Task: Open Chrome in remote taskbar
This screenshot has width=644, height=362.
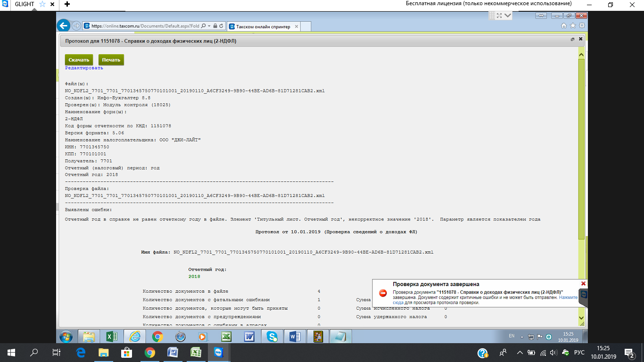Action: coord(157,337)
